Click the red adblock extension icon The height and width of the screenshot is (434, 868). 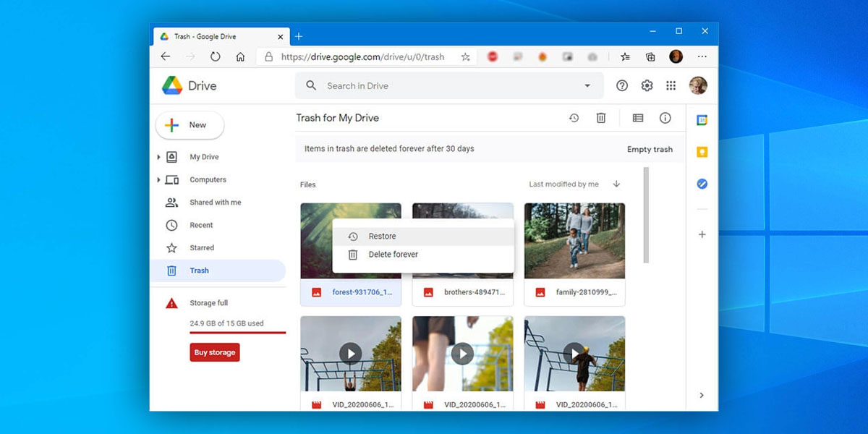pos(493,56)
